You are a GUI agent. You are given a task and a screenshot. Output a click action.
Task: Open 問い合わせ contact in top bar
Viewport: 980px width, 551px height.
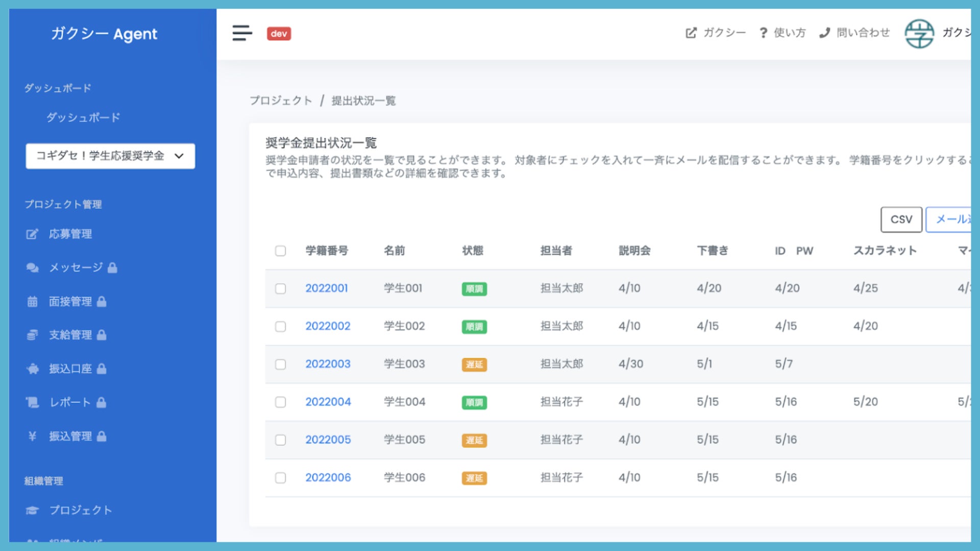854,33
